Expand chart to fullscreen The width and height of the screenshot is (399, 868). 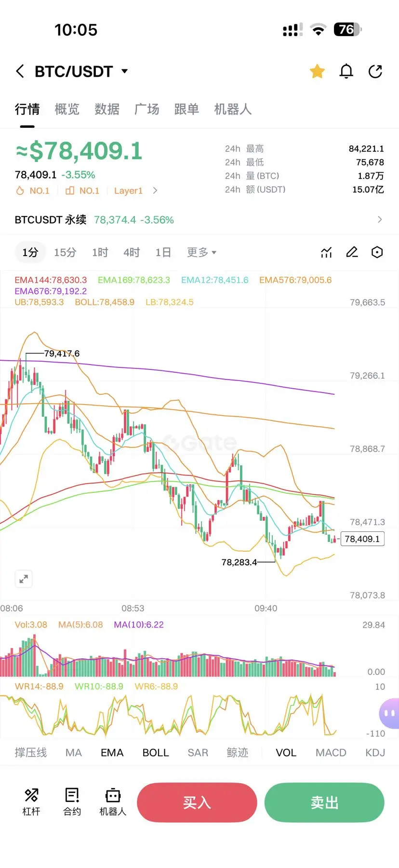click(24, 579)
